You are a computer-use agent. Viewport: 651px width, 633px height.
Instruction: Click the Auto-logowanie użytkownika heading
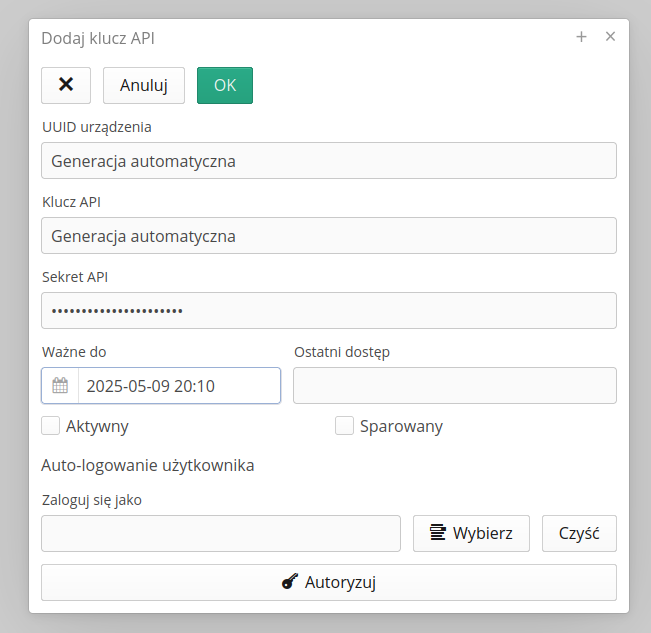tap(148, 465)
